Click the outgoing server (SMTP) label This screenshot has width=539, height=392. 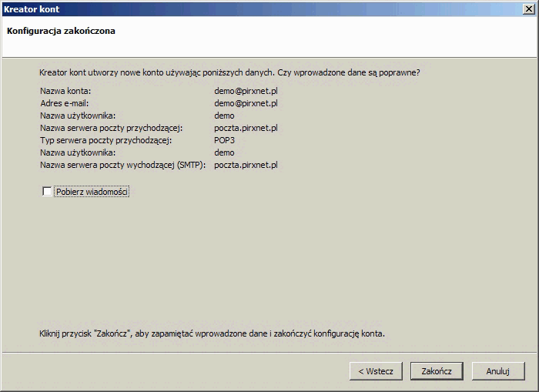pos(122,165)
